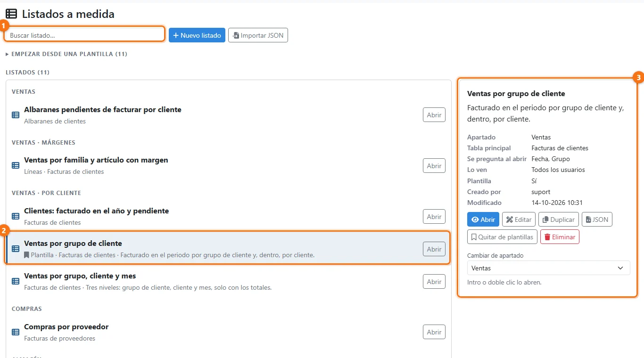Click the Facturas de clientes value beside Tabla principal
Viewport: 644px width, 358px height.
click(560, 148)
